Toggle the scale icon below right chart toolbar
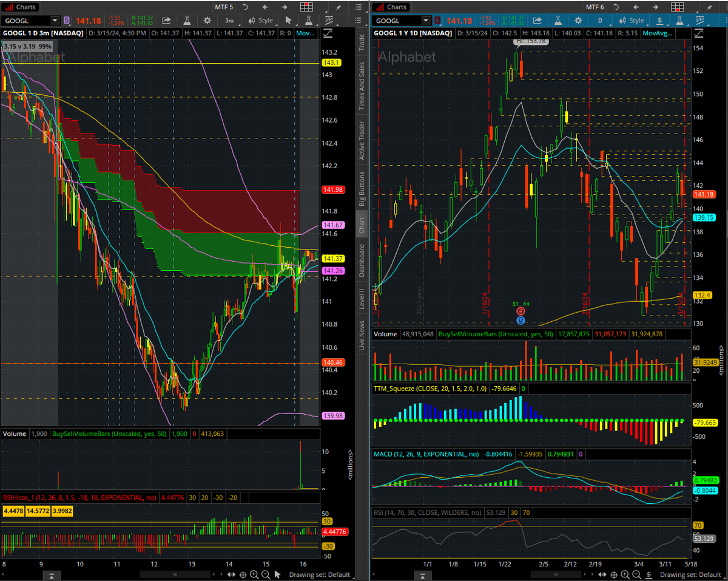The width and height of the screenshot is (728, 581). coord(699,33)
